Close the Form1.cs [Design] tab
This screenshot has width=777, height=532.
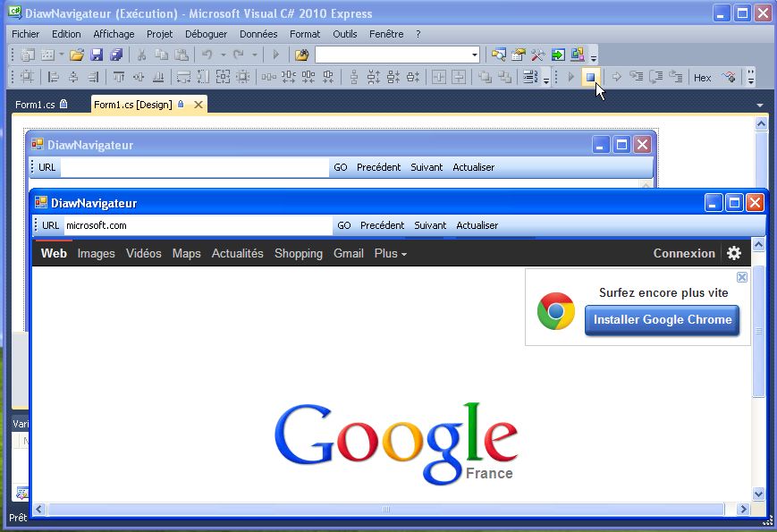point(198,105)
